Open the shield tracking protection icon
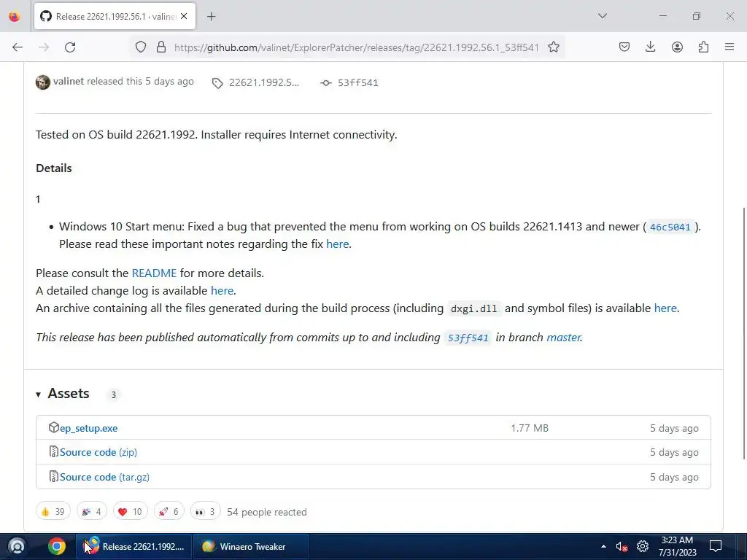Viewport: 747px width, 560px height. 141,47
